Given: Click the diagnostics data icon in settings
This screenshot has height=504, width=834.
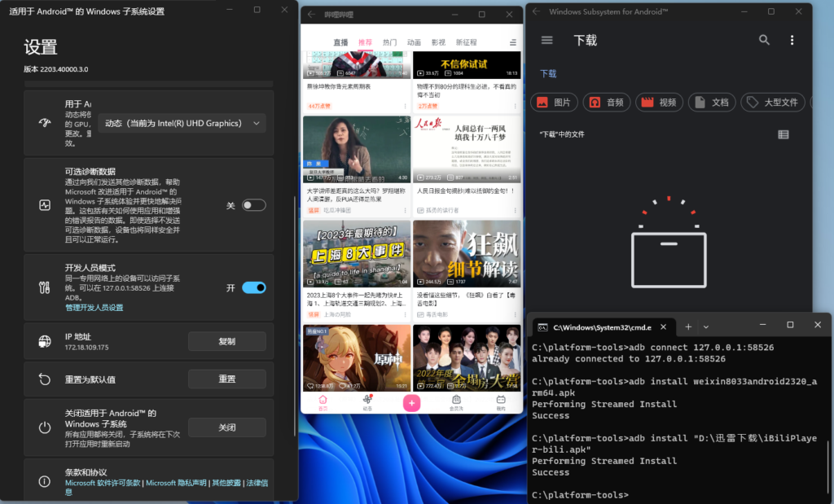Looking at the screenshot, I should [45, 205].
